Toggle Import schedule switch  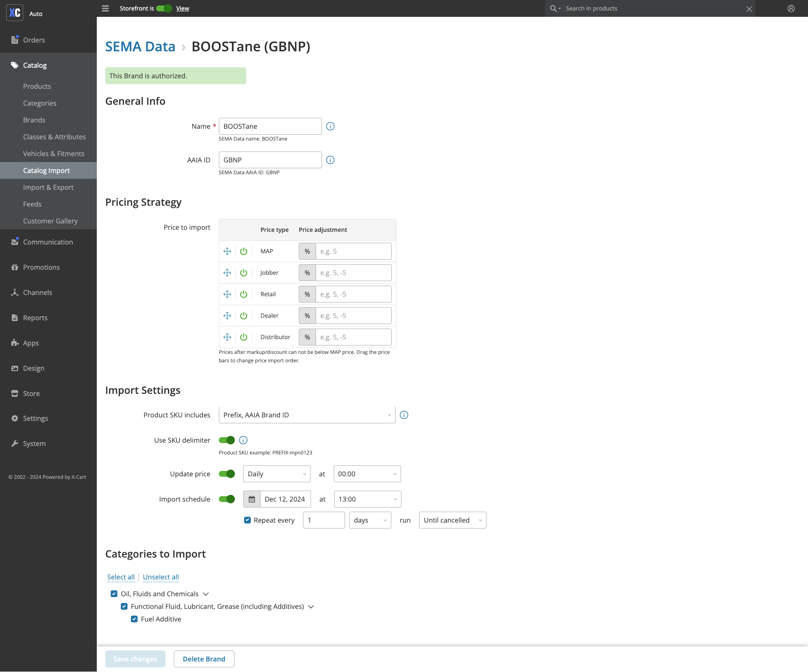(x=227, y=499)
